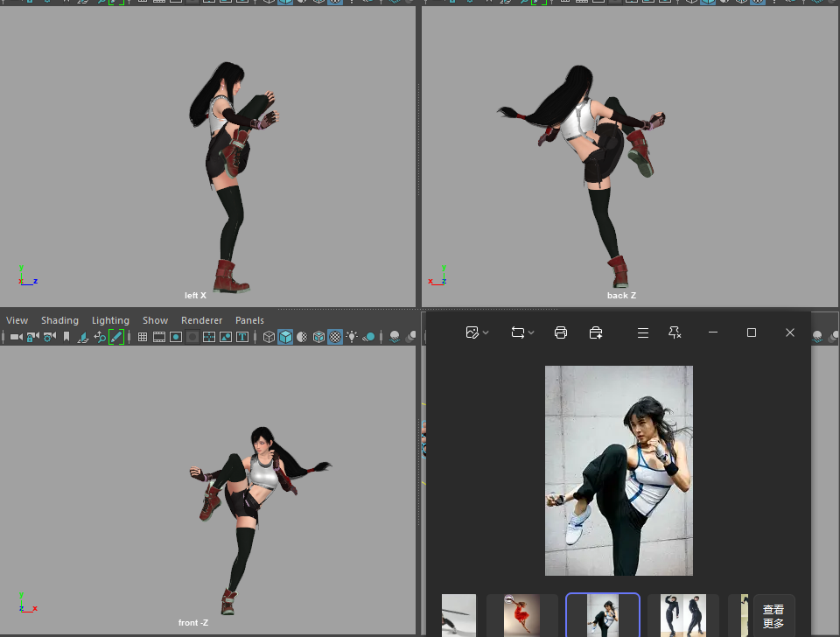Click the main kick reference photo

coord(619,471)
